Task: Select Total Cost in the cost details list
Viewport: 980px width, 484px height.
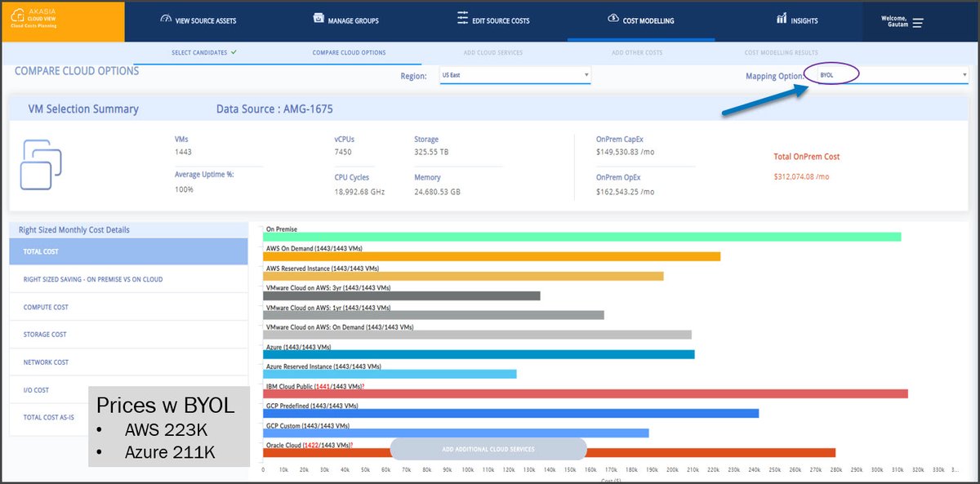Action: pos(128,251)
